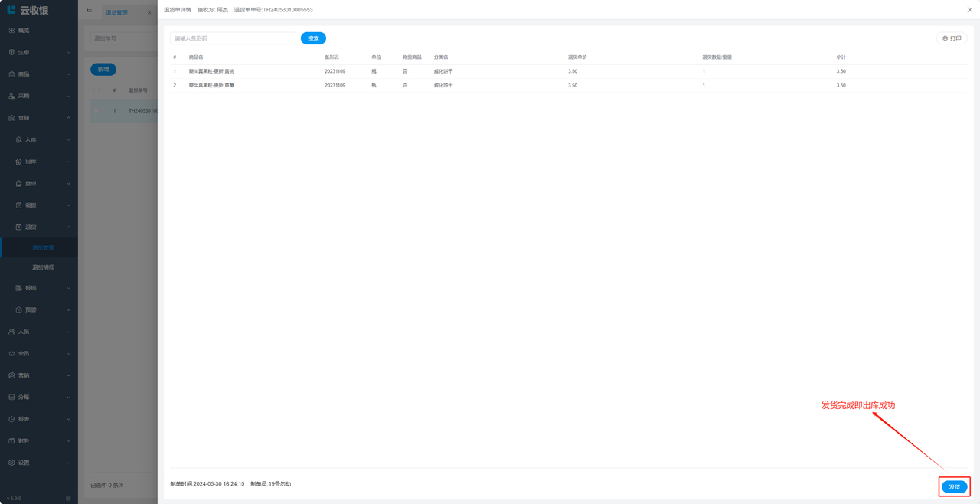Click the sidebar collapse hamburger icon
Screen dimensions: 980x504
click(x=90, y=10)
